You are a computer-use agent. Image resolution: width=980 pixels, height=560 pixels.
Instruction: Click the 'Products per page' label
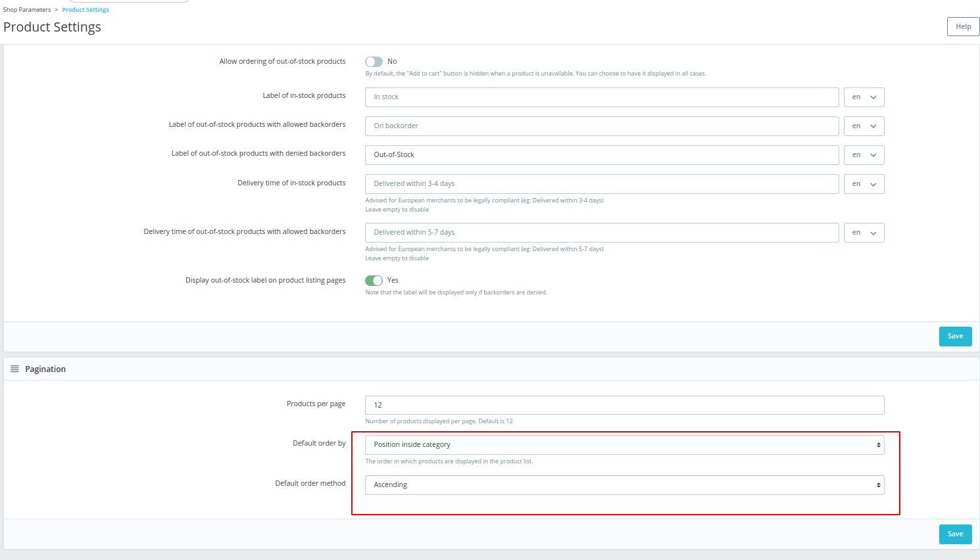(316, 404)
